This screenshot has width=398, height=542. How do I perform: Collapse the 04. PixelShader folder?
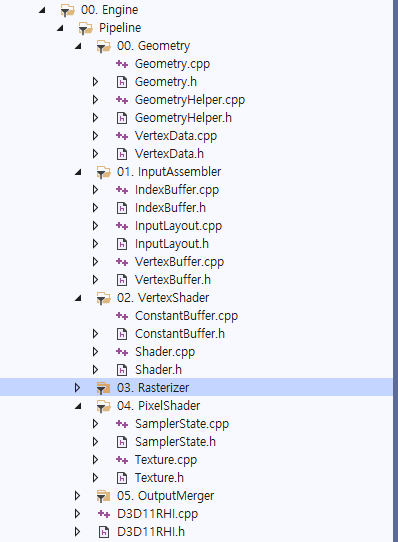point(78,406)
